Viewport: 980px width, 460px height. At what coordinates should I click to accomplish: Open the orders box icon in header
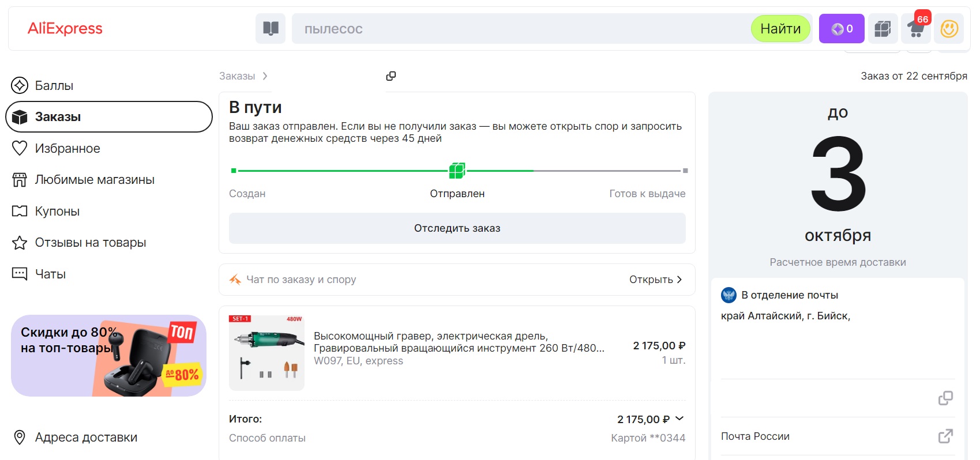[883, 29]
